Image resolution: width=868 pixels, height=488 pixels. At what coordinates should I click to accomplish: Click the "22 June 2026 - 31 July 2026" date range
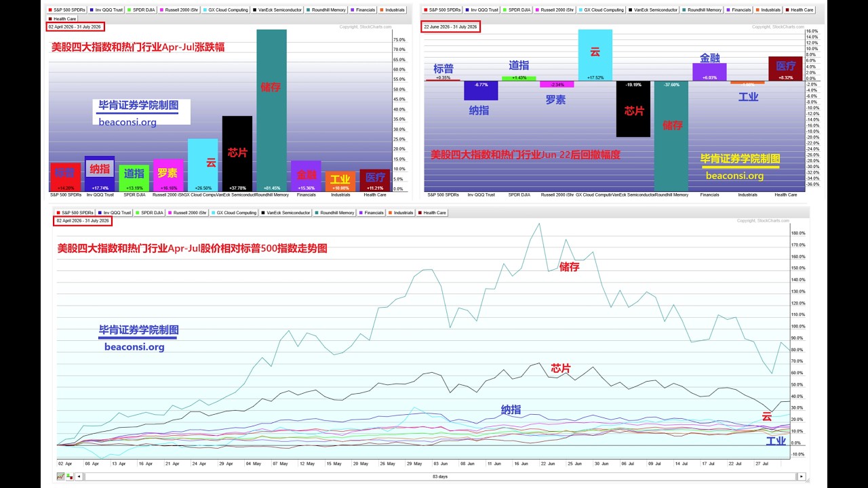[x=451, y=26]
